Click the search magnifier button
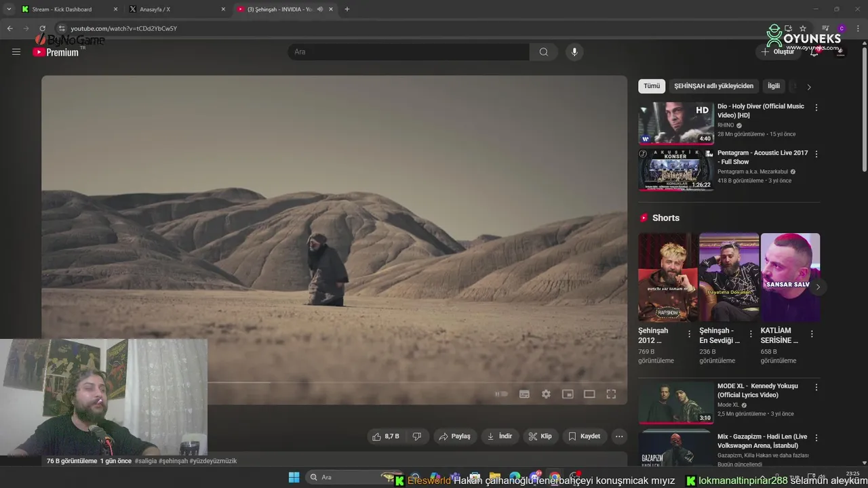This screenshot has width=868, height=488. (x=544, y=52)
